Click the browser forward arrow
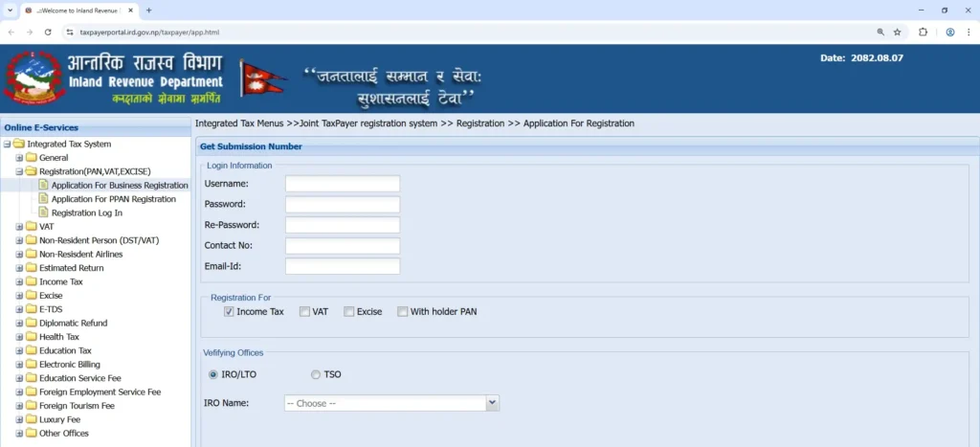The image size is (980, 447). (30, 32)
